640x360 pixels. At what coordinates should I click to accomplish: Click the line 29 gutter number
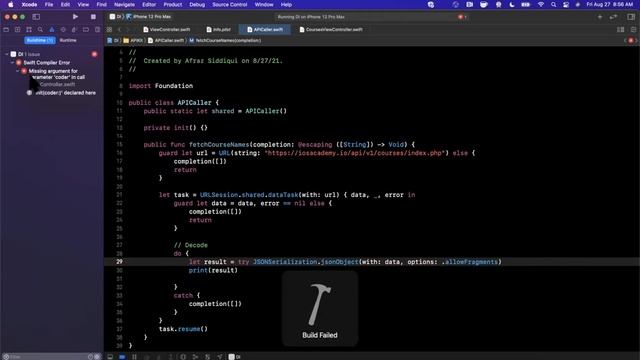click(x=119, y=262)
